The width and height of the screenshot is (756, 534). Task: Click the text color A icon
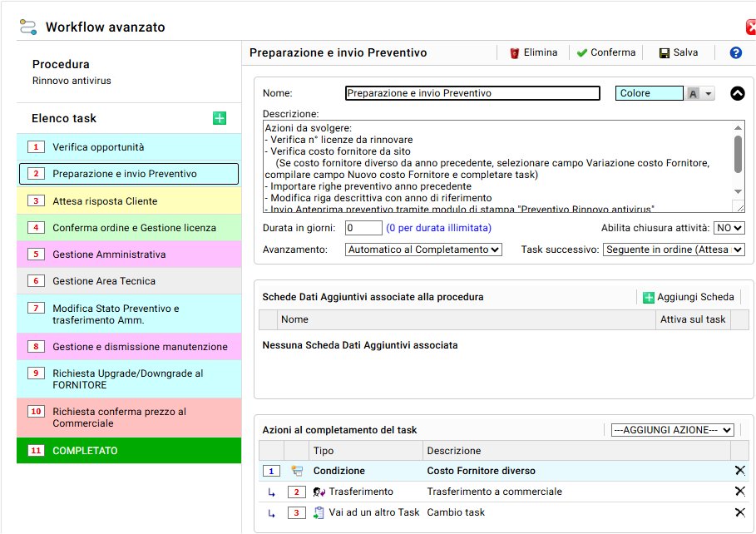pos(693,94)
